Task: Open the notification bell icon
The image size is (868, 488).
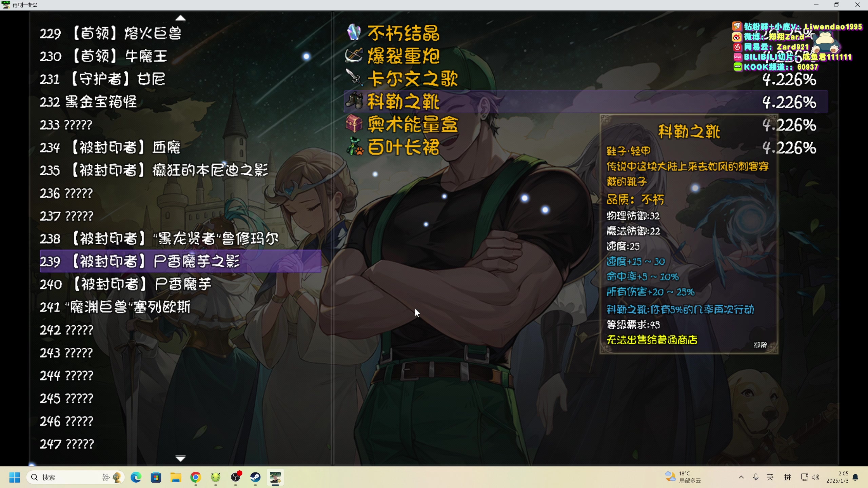Action: point(855,477)
